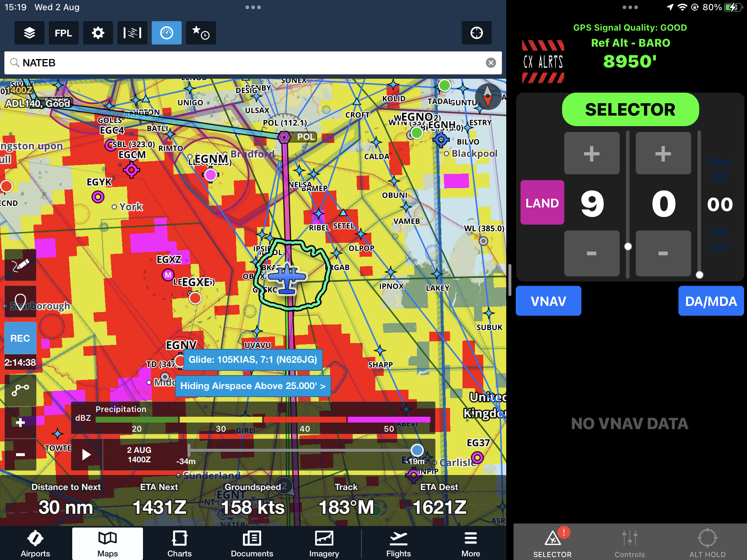Tap the EGCM airport symbol
The width and height of the screenshot is (747, 560).
[x=132, y=170]
